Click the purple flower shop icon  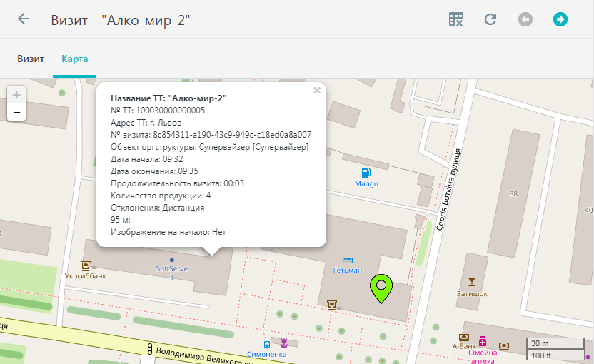pyautogui.click(x=284, y=343)
